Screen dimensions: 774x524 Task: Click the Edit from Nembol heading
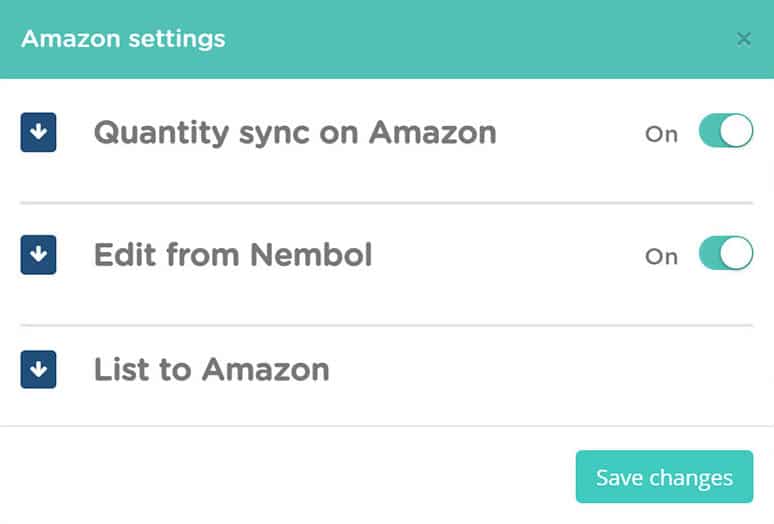point(233,255)
